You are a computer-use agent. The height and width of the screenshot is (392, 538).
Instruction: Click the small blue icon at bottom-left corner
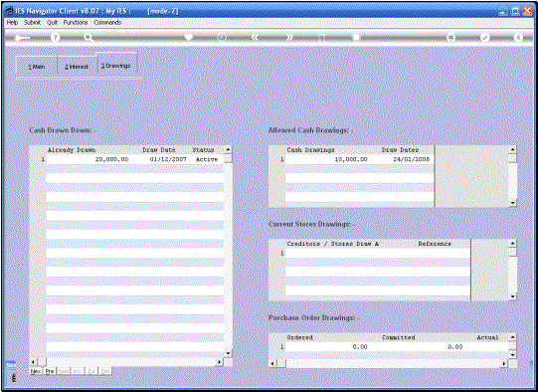[11, 365]
